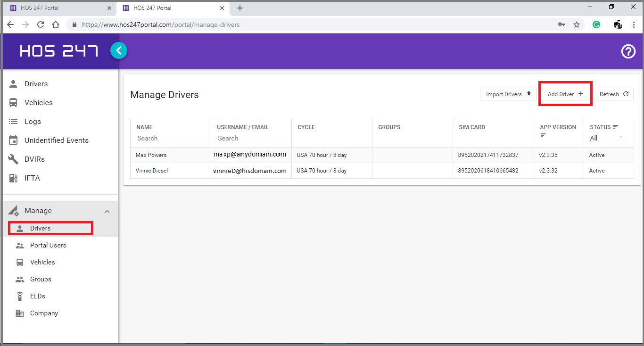The width and height of the screenshot is (644, 346).
Task: Click the Import Drivers button
Action: click(x=508, y=94)
